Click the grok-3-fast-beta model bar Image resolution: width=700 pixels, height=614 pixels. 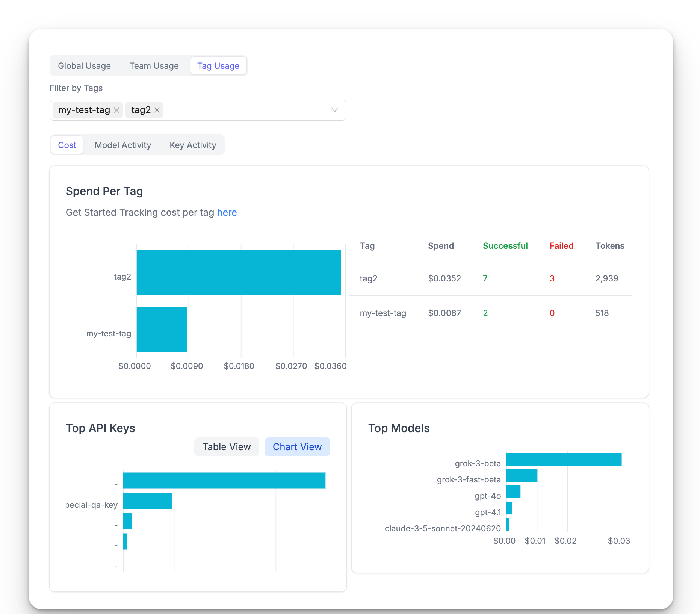[522, 475]
